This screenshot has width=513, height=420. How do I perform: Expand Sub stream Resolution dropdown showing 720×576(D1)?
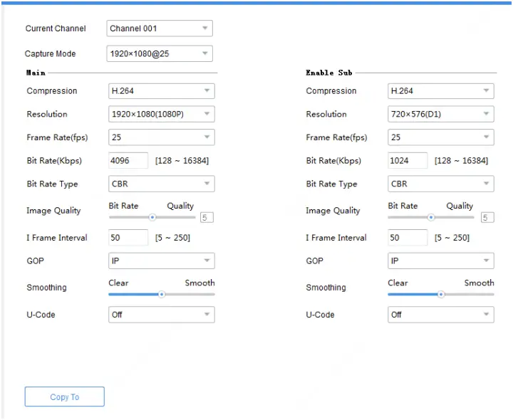point(441,114)
